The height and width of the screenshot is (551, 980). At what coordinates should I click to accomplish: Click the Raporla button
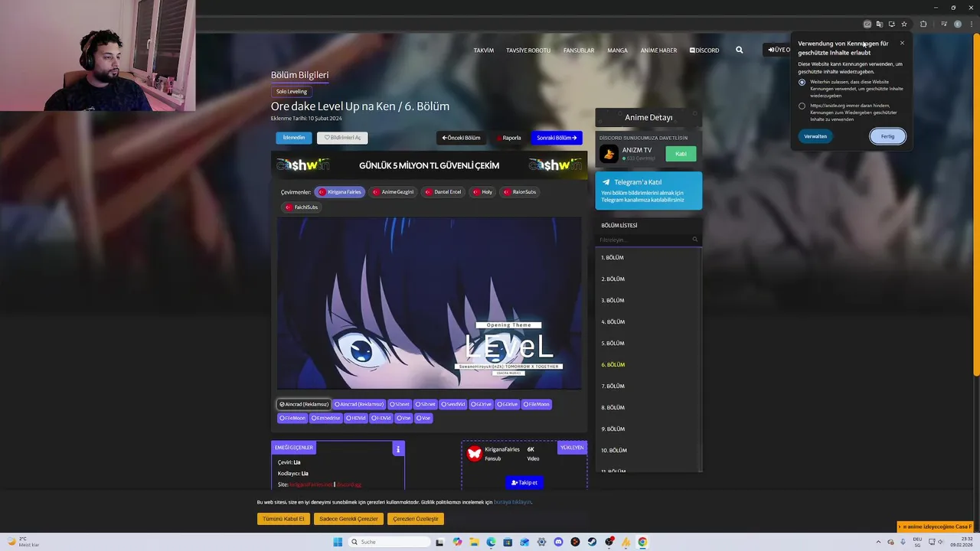pyautogui.click(x=509, y=138)
